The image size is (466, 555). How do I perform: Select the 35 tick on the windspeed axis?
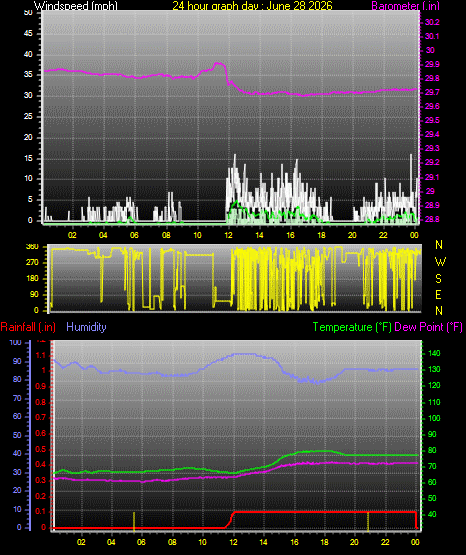[28, 75]
